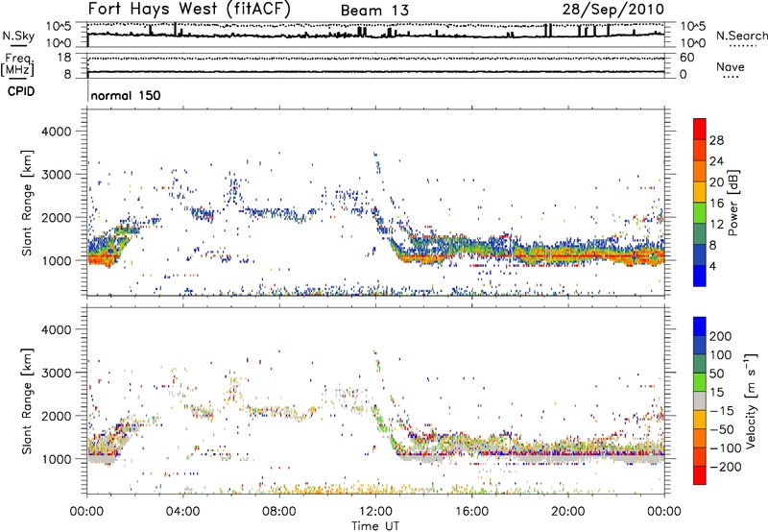Pick the red top segment of the Power bar
The height and width of the screenshot is (532, 768).
[700, 129]
